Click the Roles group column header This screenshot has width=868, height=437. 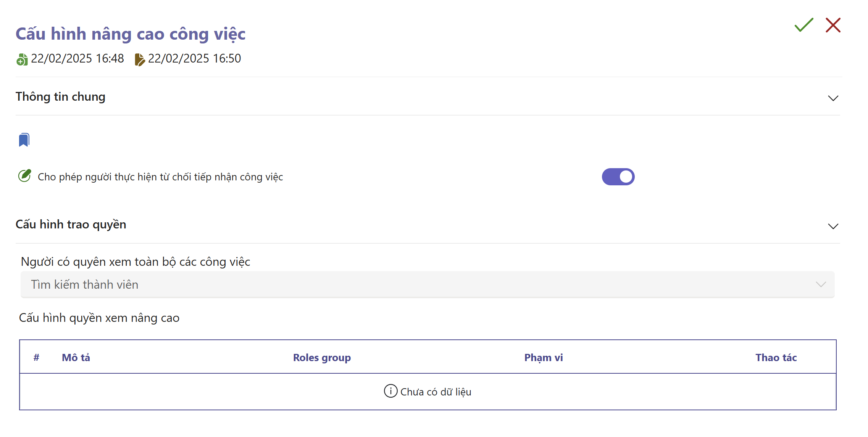click(x=322, y=357)
